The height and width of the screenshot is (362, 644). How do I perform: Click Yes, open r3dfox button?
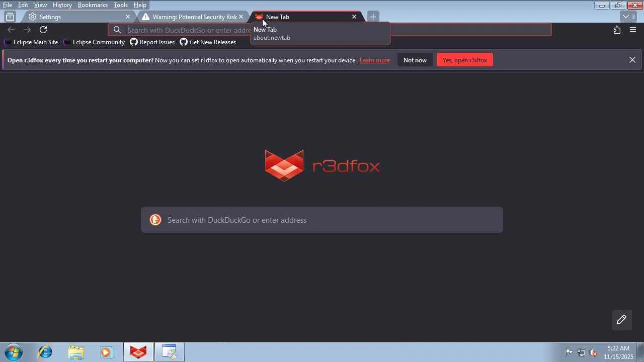click(x=465, y=60)
